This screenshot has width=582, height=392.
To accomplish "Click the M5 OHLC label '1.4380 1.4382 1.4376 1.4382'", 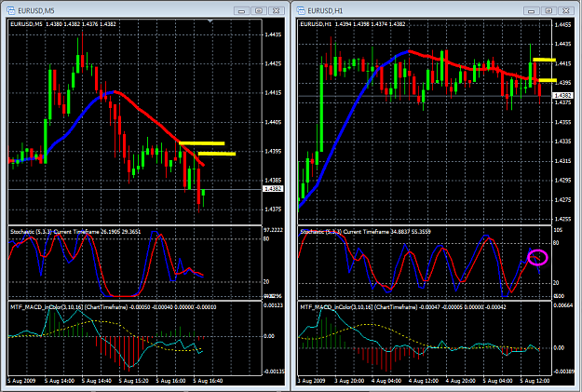I will click(80, 24).
